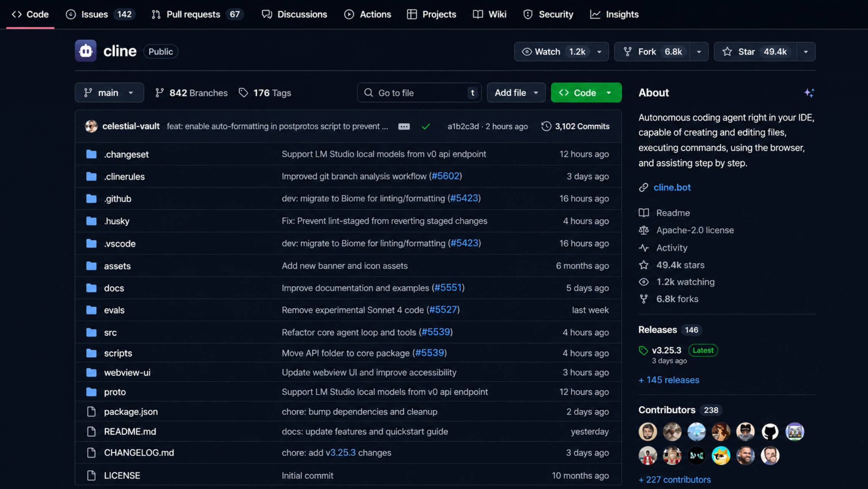Screen dimensions: 868x489
Task: Open the assets folder
Action: coord(117,266)
